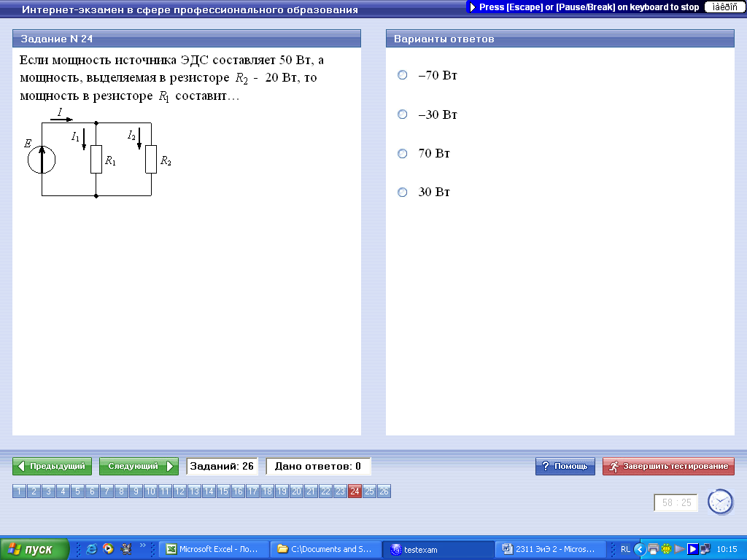
Task: Select the answer –30 Вт
Action: tap(403, 114)
